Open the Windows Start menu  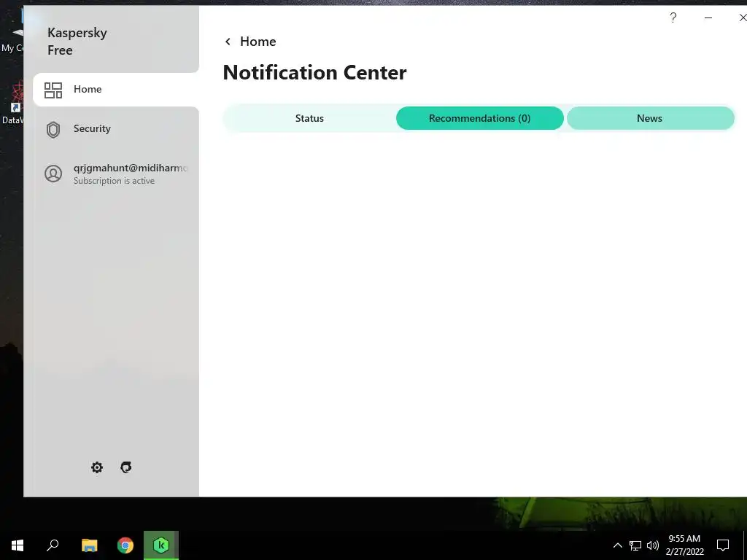pyautogui.click(x=18, y=545)
